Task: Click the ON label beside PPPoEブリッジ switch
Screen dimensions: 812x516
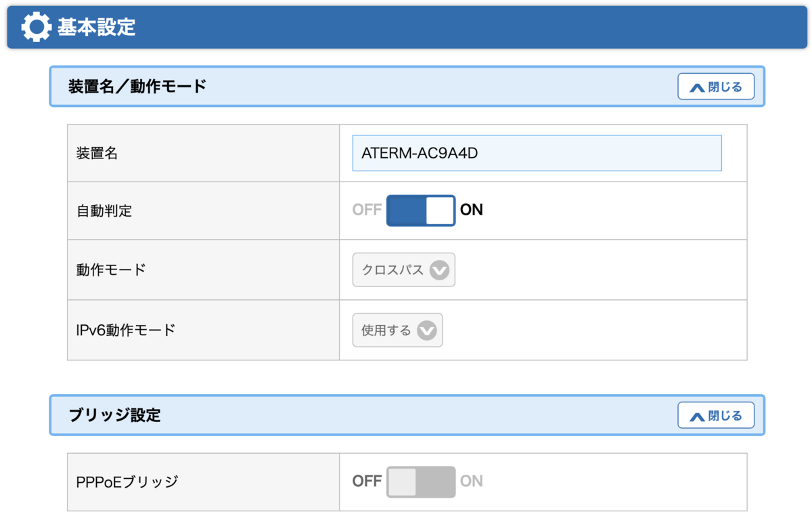Action: pyautogui.click(x=472, y=481)
